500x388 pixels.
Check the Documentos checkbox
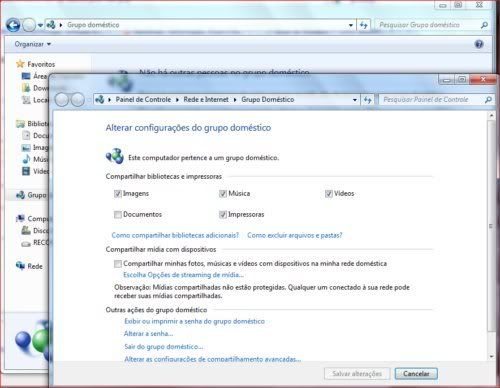tap(118, 215)
